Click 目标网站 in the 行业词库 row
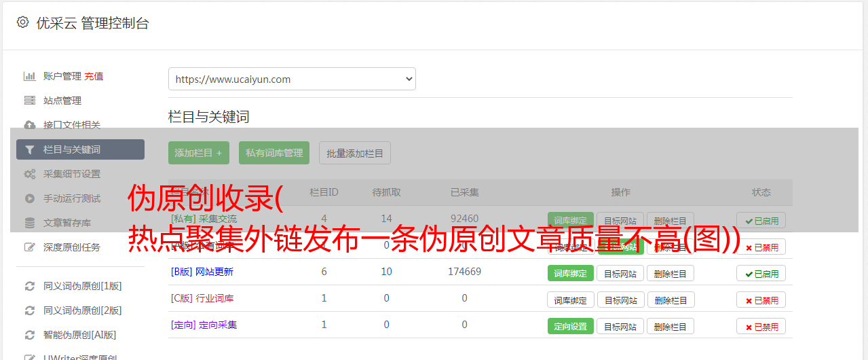This screenshot has height=360, width=868. 620,300
